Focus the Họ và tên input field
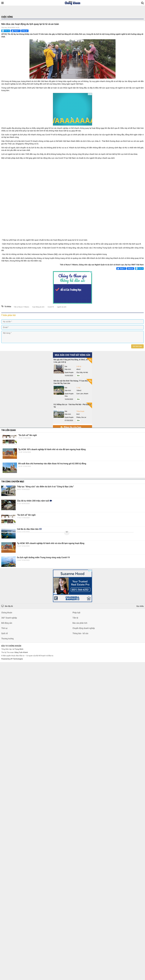Viewport: 145px width, 980px height. pos(72,321)
